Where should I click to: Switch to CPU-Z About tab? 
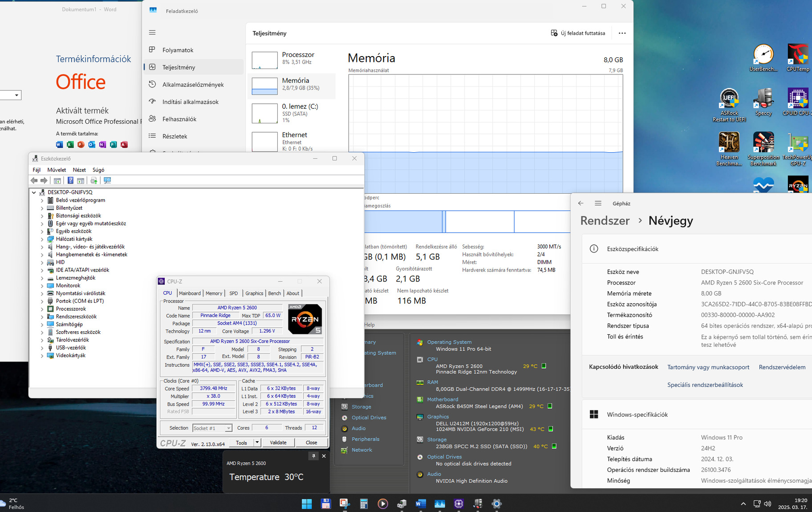(293, 293)
